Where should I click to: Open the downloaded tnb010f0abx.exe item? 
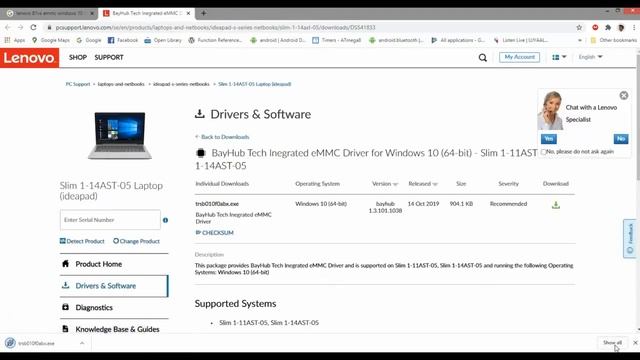point(36,343)
